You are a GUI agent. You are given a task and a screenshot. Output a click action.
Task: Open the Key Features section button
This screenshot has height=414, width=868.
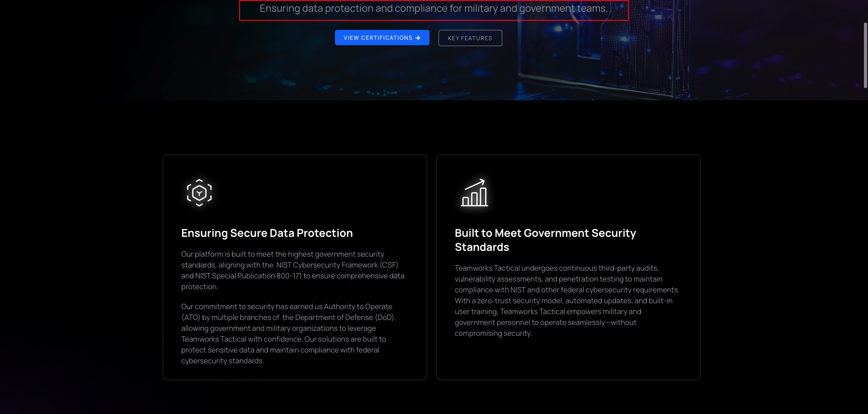pyautogui.click(x=470, y=38)
